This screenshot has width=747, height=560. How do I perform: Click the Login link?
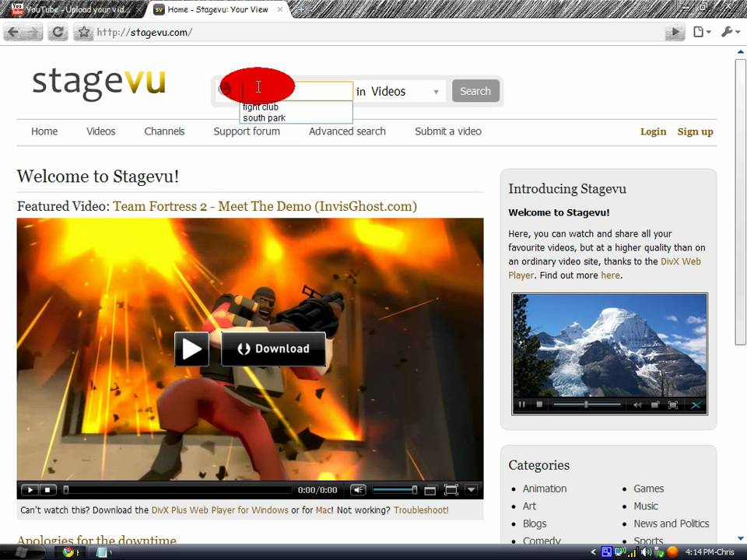click(x=653, y=132)
